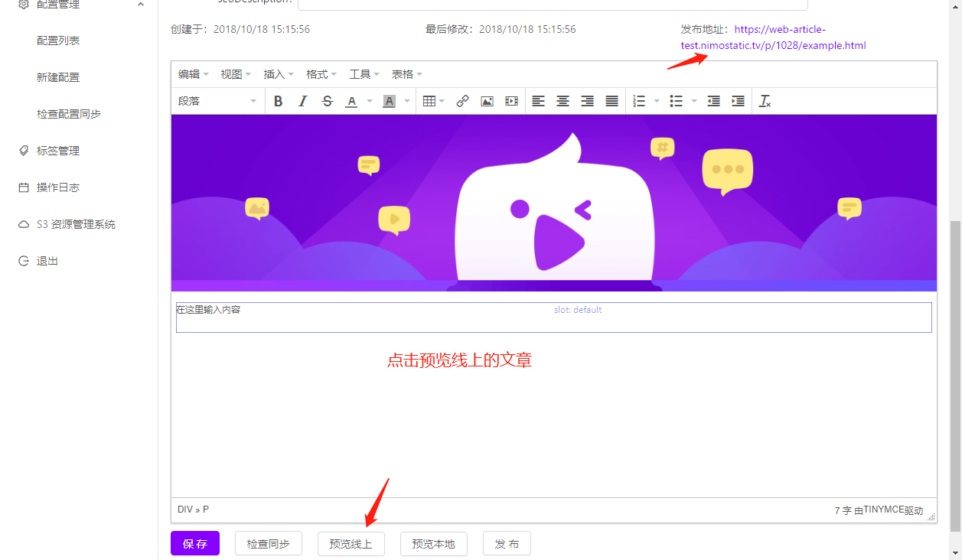
Task: Click the editor content slot box
Action: [554, 317]
